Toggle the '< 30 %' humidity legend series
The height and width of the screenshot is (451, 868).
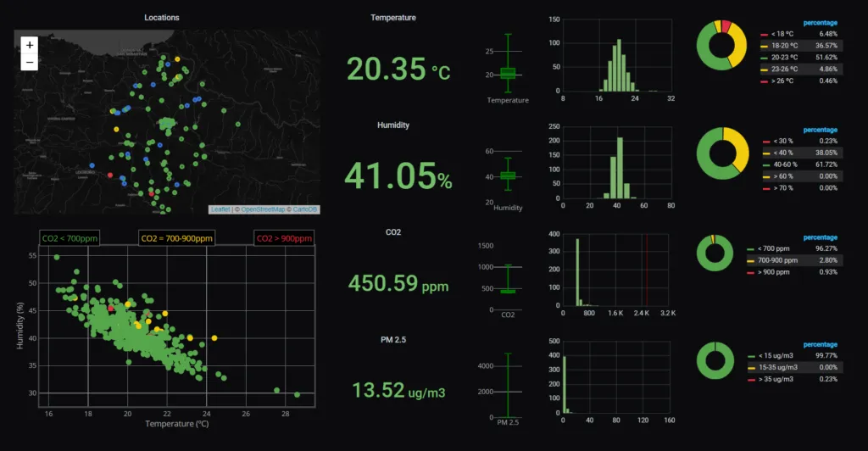click(782, 141)
